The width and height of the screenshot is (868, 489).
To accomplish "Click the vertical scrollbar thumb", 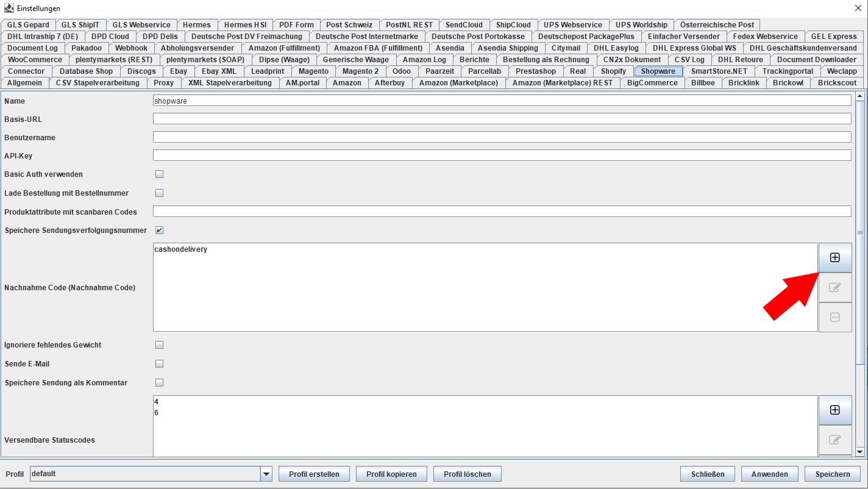I will click(x=859, y=233).
